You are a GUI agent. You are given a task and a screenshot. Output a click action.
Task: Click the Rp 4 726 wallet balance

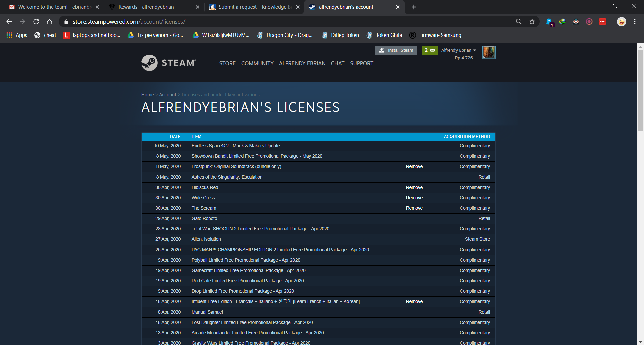(464, 58)
